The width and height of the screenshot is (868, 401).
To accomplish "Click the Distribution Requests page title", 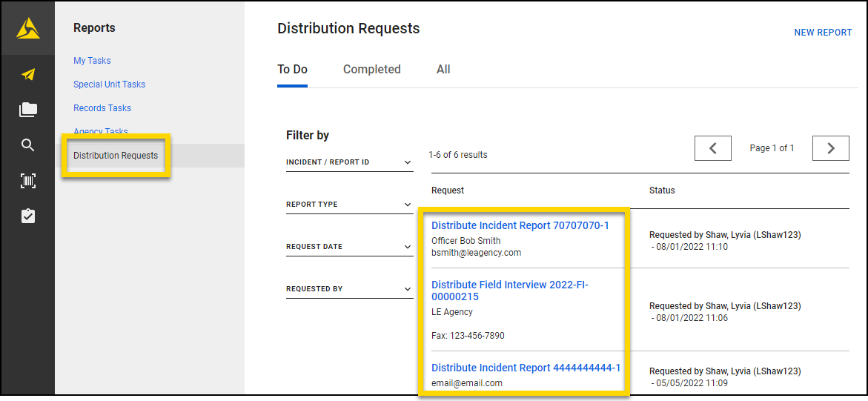I will (x=348, y=28).
